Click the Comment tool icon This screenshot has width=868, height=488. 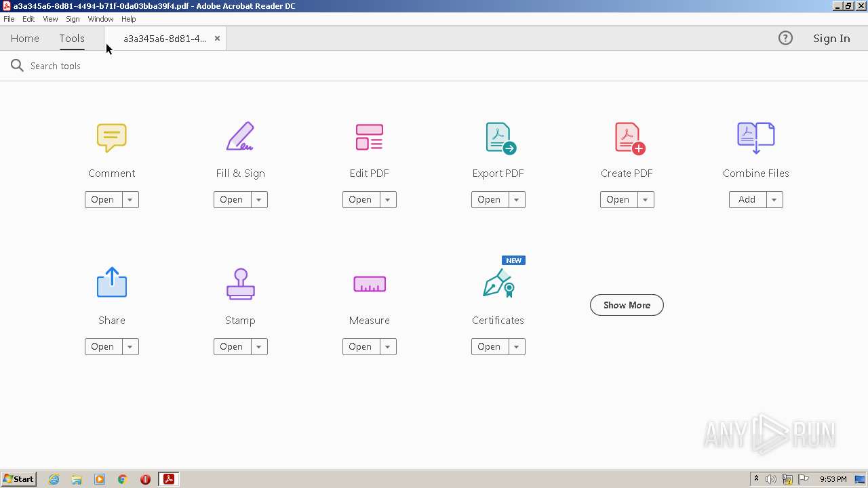tap(112, 138)
